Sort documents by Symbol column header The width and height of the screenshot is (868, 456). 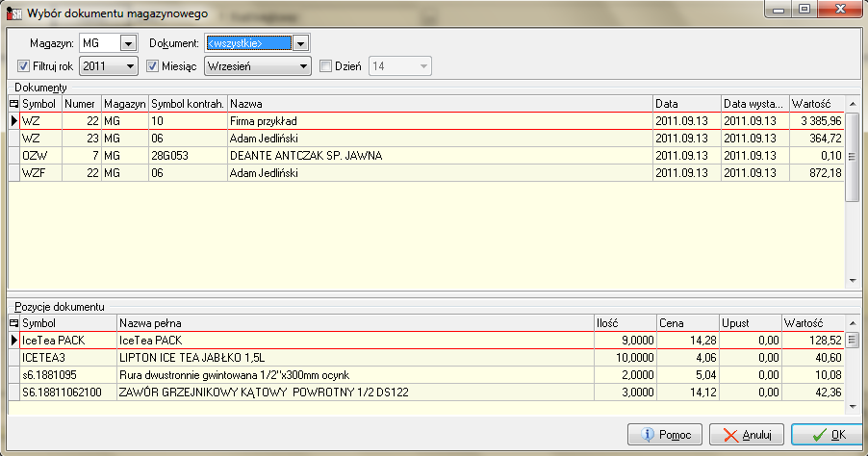(41, 104)
